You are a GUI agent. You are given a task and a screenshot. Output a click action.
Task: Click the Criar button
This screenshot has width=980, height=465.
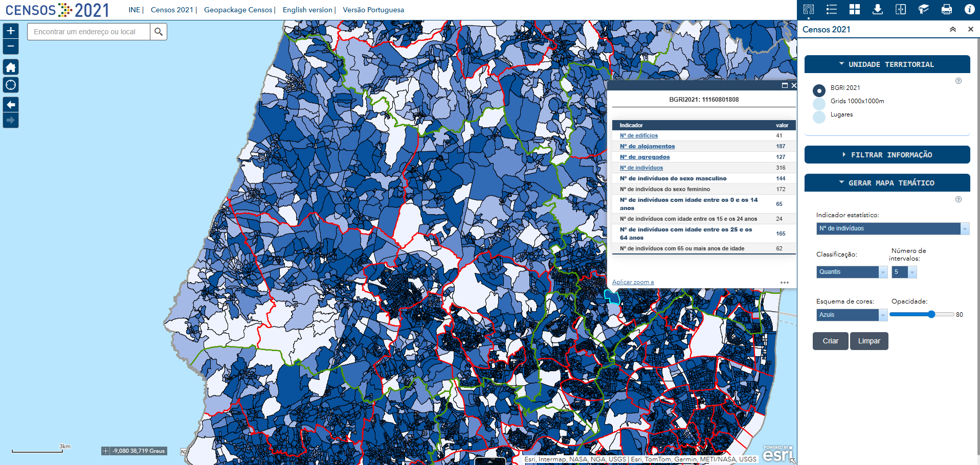[830, 341]
